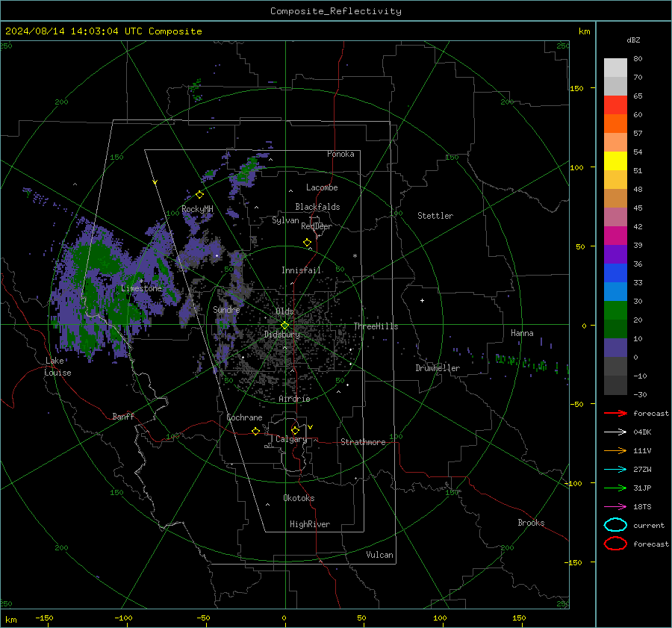The height and width of the screenshot is (628, 672).
Task: Click the red forecast ellipse legend icon
Action: pyautogui.click(x=615, y=544)
